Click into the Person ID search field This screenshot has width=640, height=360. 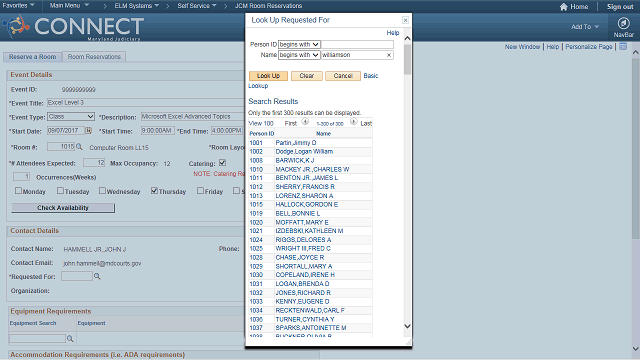(x=358, y=44)
